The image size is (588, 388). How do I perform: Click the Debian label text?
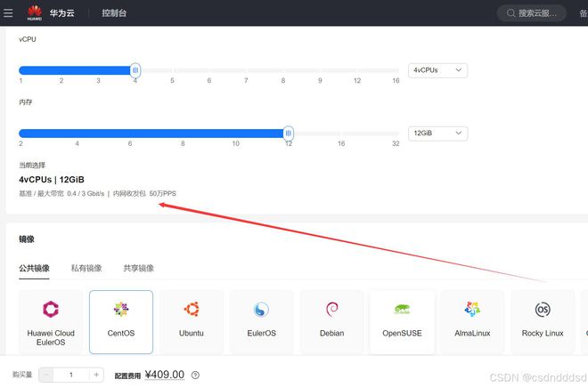(332, 333)
